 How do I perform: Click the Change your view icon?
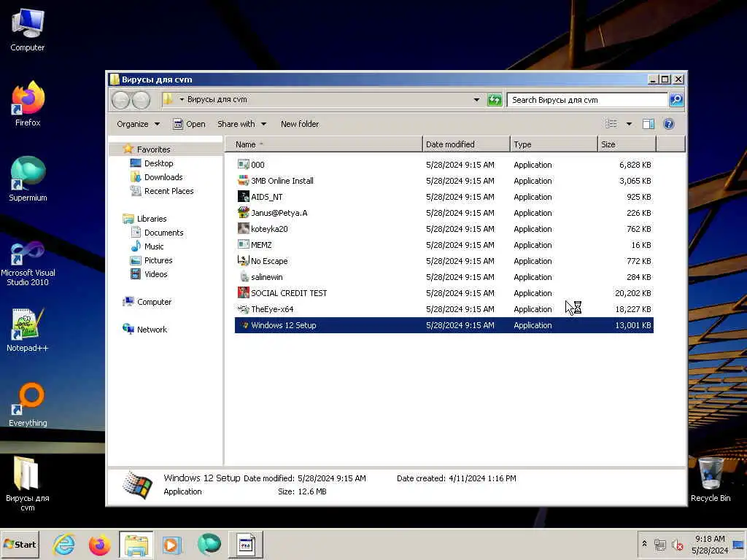click(611, 124)
